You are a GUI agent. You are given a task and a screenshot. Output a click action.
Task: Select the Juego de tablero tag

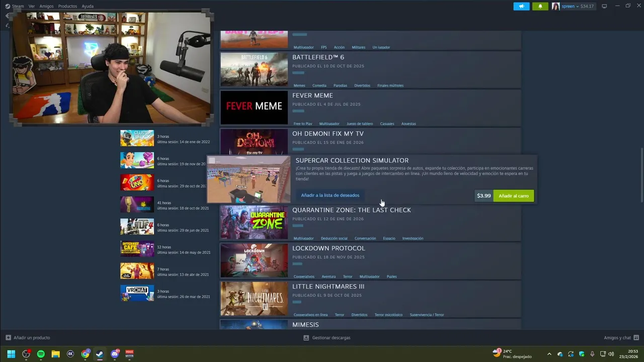[x=360, y=124]
